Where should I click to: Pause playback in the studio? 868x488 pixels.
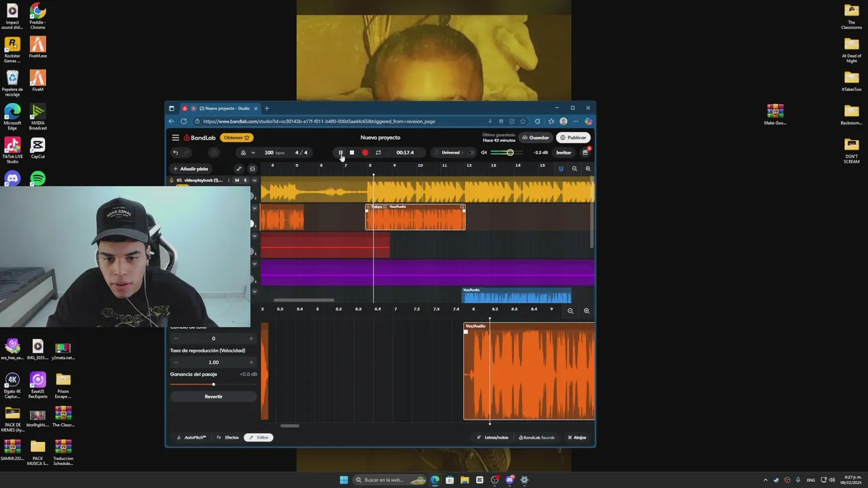pos(340,152)
